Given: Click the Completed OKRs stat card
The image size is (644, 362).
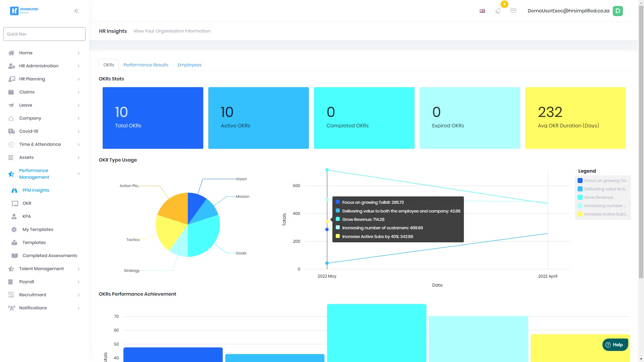Looking at the screenshot, I should (x=364, y=118).
